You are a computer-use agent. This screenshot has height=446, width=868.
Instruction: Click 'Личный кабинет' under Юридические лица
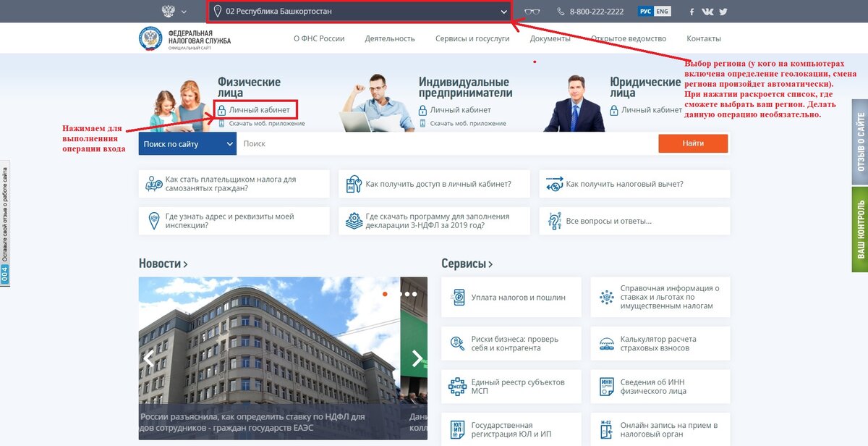click(x=651, y=110)
